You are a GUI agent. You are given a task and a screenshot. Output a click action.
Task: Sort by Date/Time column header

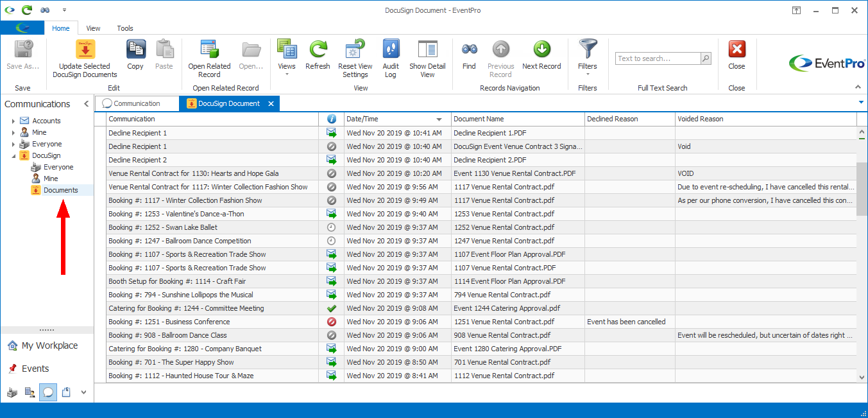coord(397,119)
